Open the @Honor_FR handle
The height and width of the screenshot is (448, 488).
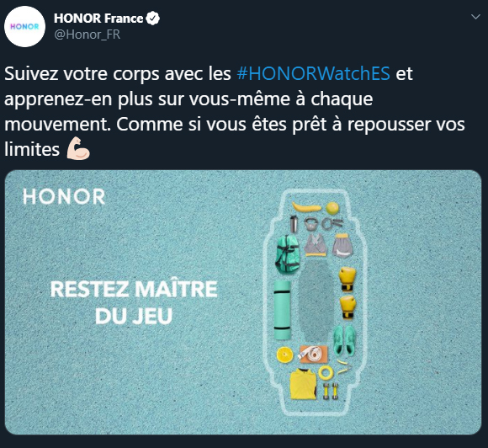click(88, 35)
